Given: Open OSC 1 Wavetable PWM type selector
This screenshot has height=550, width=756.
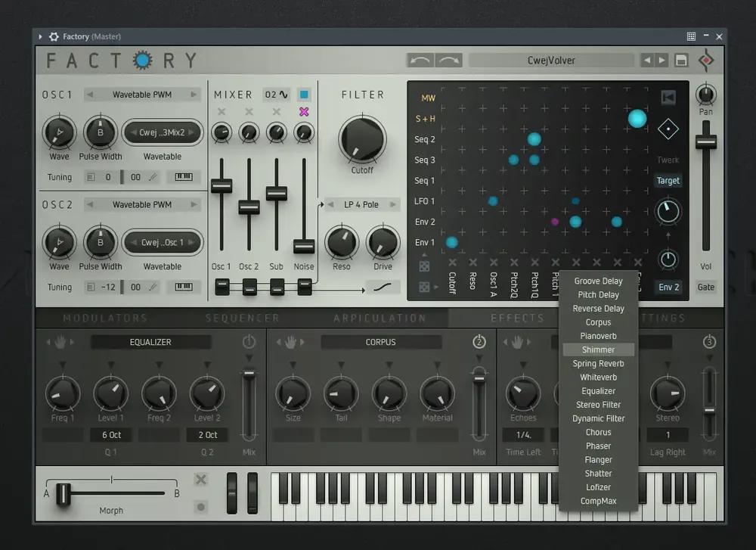Looking at the screenshot, I should click(142, 95).
